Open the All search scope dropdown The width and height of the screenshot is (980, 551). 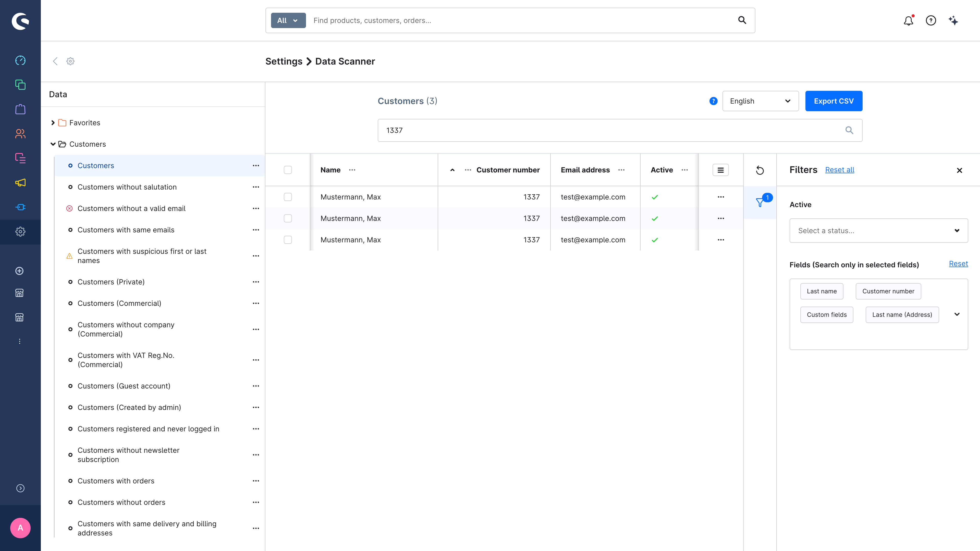click(288, 20)
